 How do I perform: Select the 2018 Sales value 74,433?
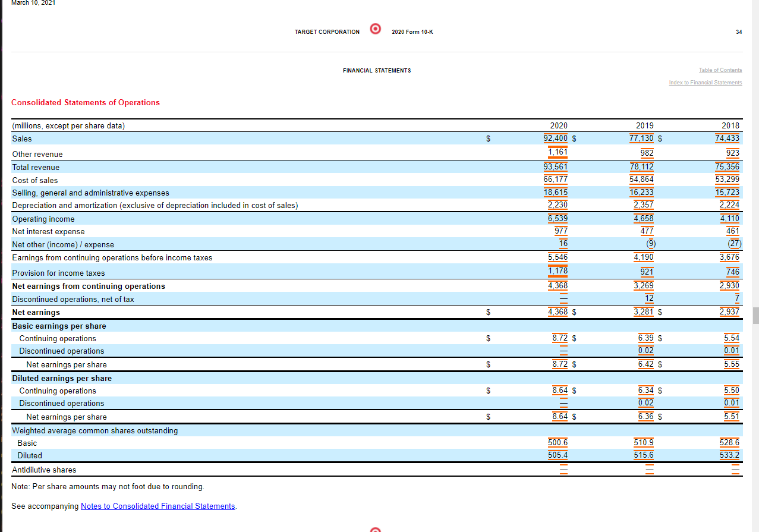tap(727, 138)
